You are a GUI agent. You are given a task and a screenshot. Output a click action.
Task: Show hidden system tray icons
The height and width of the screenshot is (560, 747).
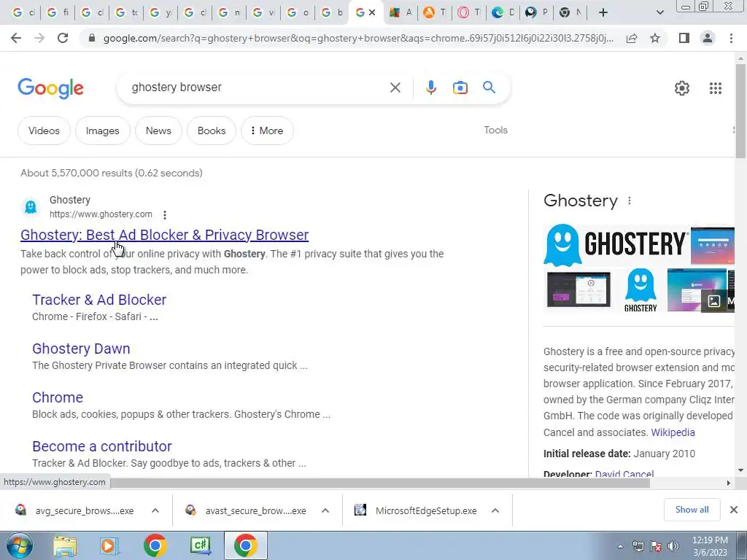(x=620, y=546)
